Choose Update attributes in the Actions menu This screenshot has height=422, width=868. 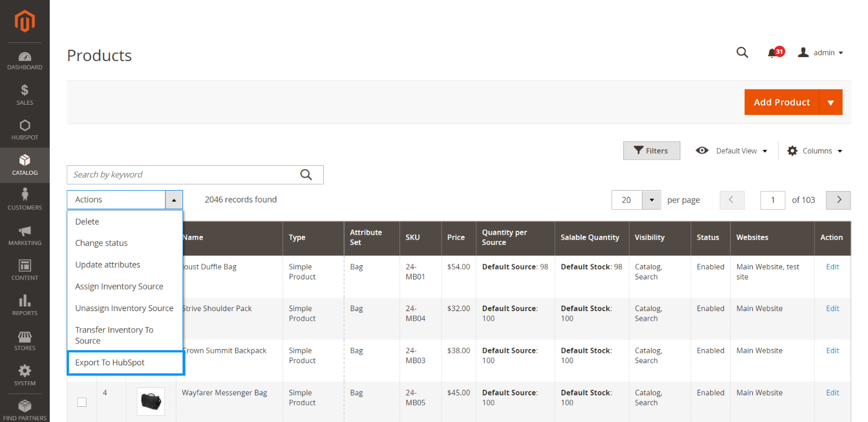click(x=107, y=264)
